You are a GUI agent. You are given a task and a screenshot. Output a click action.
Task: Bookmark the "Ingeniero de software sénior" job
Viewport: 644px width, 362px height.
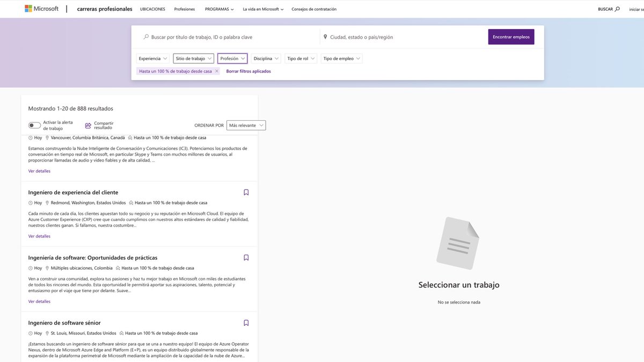coord(246,322)
